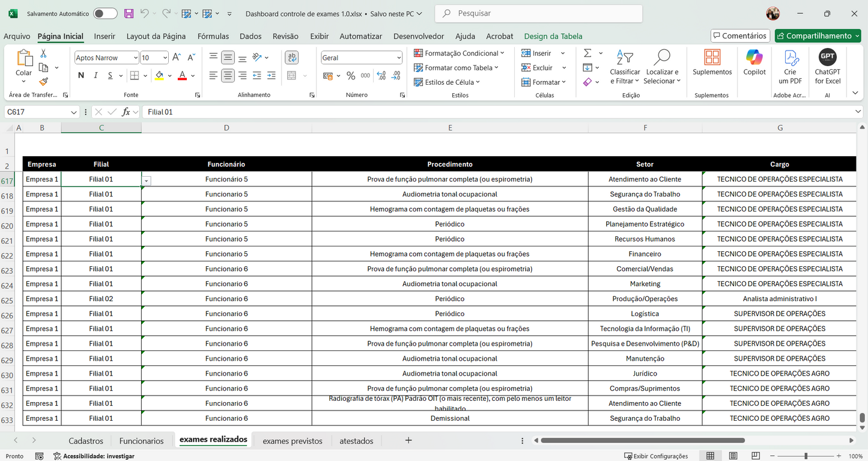Click the Crie um PDF Acrobat icon
868x461 pixels.
[x=791, y=66]
